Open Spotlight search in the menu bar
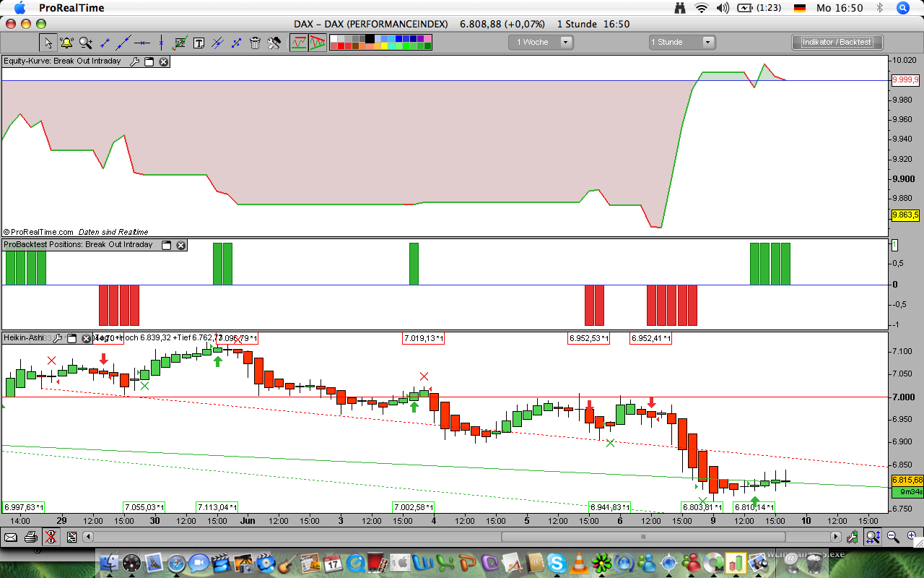This screenshot has width=924, height=578. [903, 8]
